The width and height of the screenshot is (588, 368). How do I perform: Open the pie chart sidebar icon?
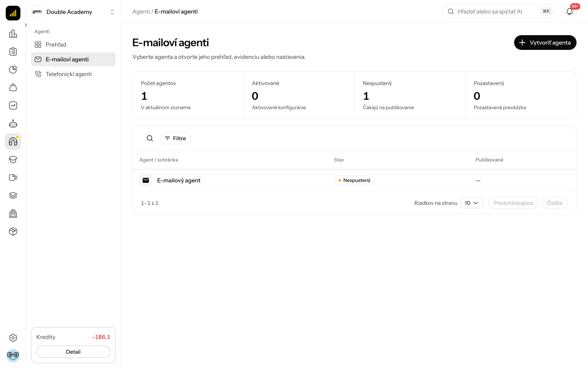13,70
